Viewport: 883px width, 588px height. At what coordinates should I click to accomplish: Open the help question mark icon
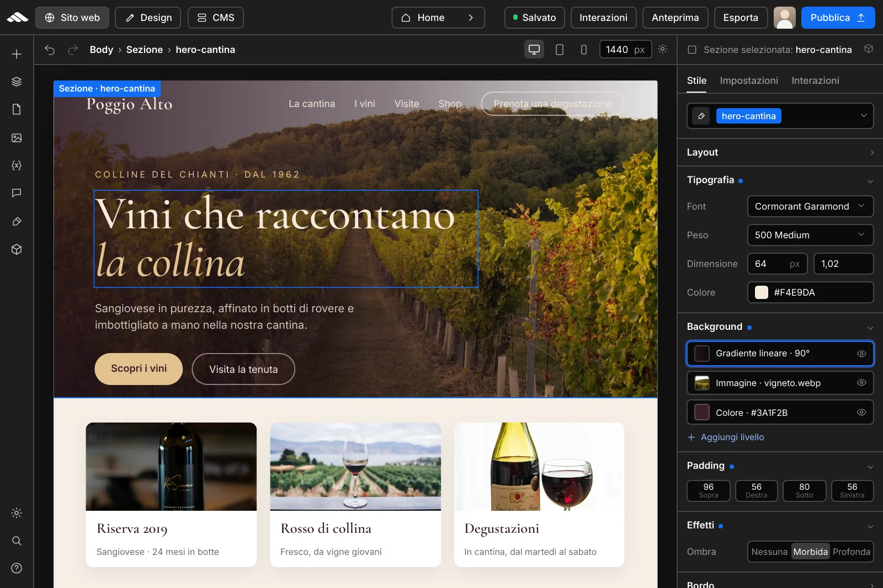tap(17, 568)
